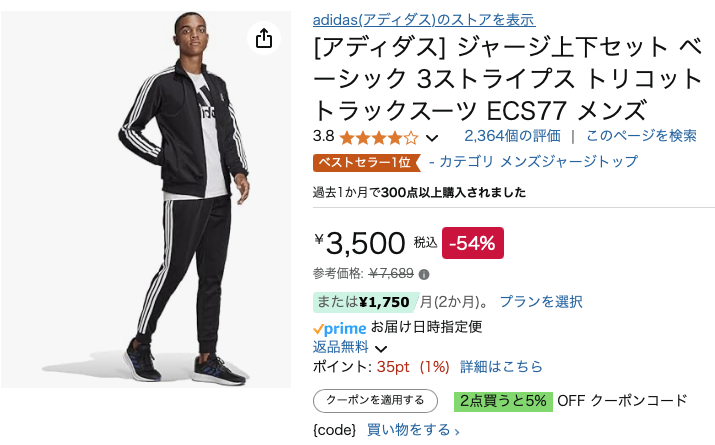Click the share icon on product image
Image resolution: width=715 pixels, height=445 pixels.
click(x=263, y=38)
